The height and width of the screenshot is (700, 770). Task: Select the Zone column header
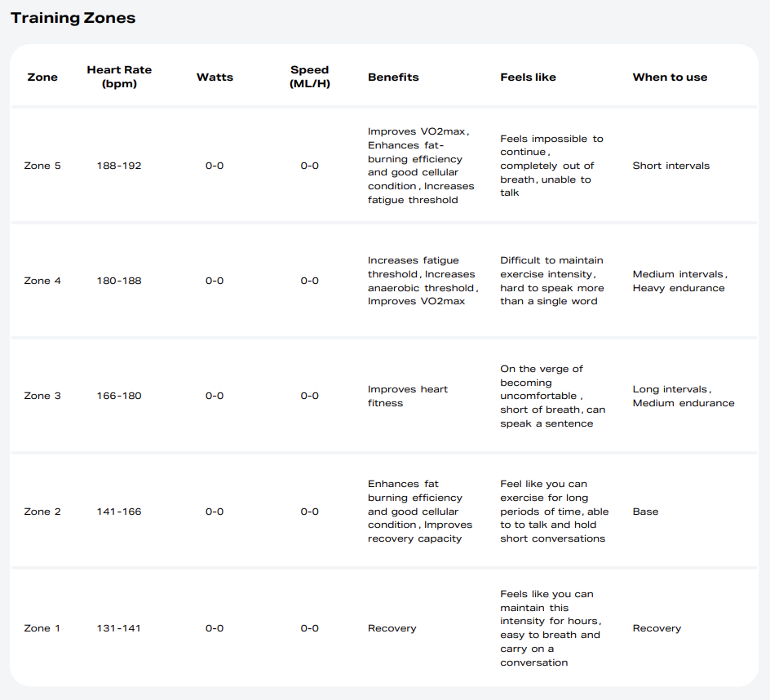click(42, 78)
